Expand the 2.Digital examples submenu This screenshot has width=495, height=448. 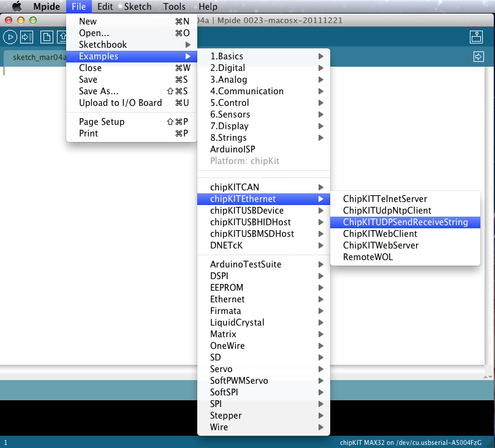click(x=263, y=68)
